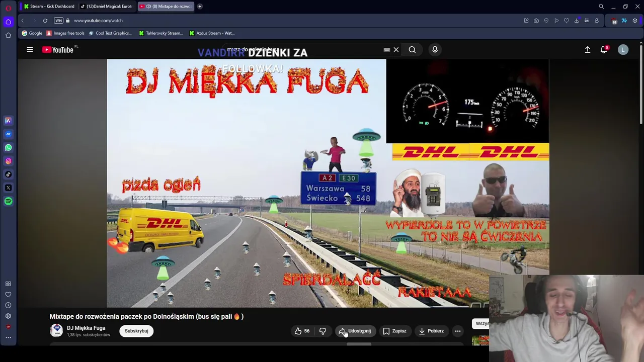Clear the YouTube search box text
This screenshot has height=362, width=644.
coord(396,50)
